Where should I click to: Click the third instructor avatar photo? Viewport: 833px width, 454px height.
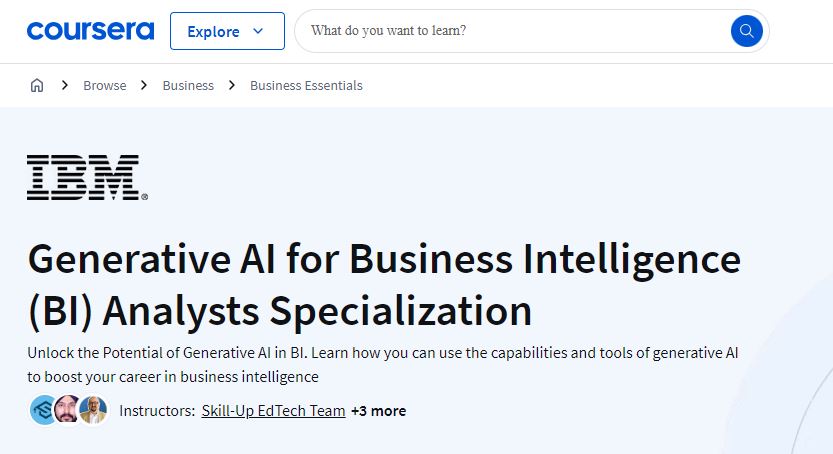[94, 410]
